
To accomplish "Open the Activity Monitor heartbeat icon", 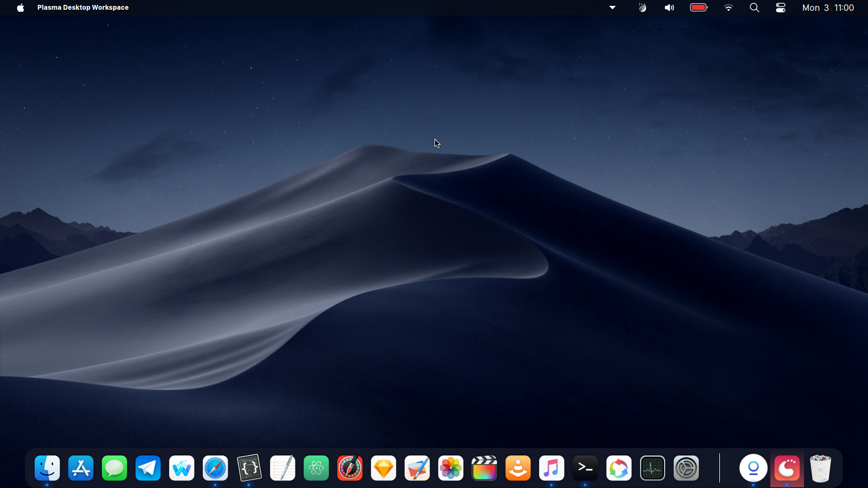I will point(653,468).
